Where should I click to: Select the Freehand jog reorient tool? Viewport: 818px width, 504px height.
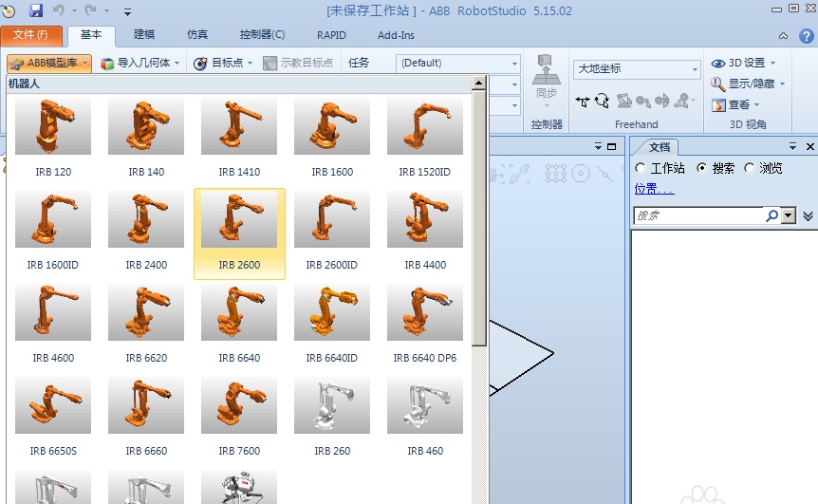pyautogui.click(x=662, y=101)
